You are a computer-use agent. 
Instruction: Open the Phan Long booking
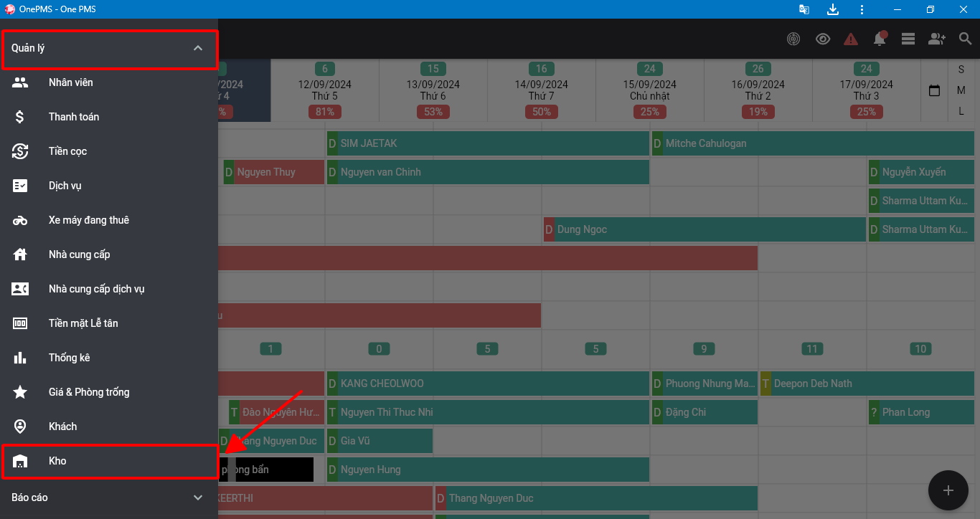pos(921,412)
